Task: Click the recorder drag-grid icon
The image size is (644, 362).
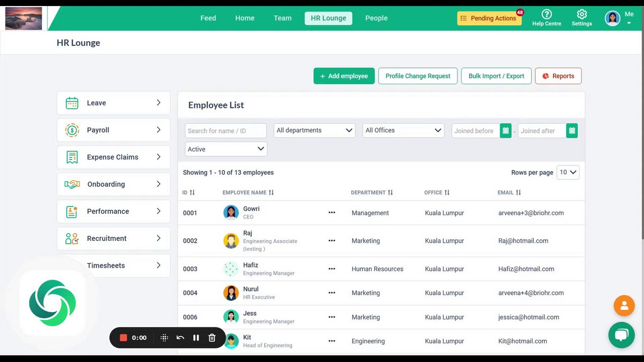Action: (164, 338)
